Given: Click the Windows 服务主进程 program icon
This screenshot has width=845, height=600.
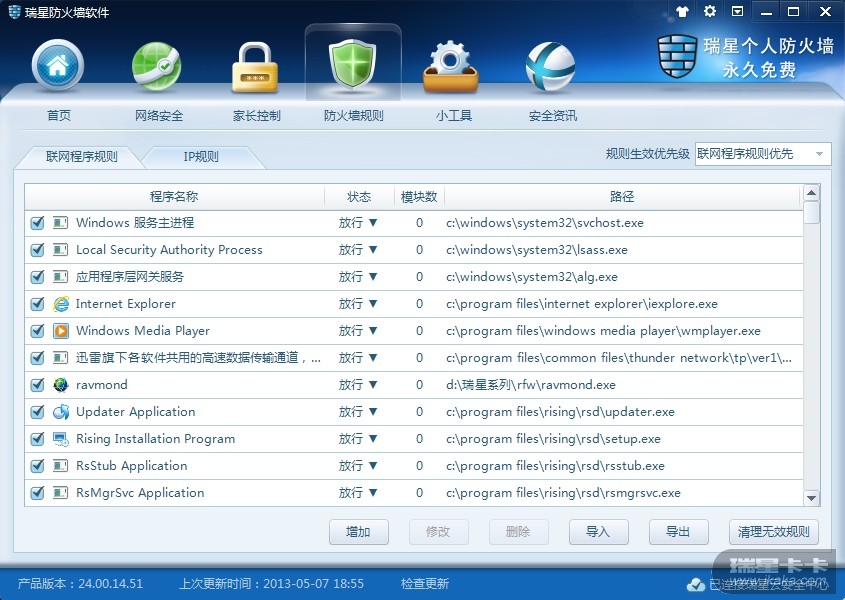Looking at the screenshot, I should pyautogui.click(x=60, y=223).
